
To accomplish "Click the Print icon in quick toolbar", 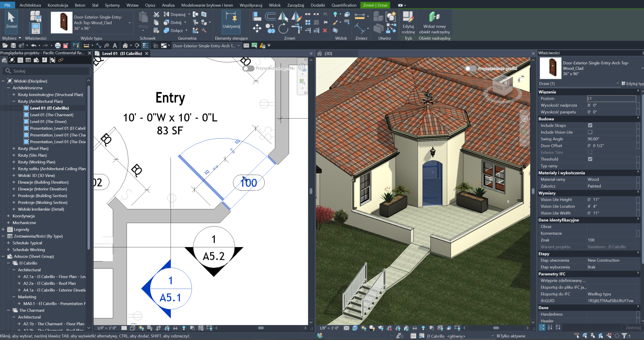I will point(58,45).
